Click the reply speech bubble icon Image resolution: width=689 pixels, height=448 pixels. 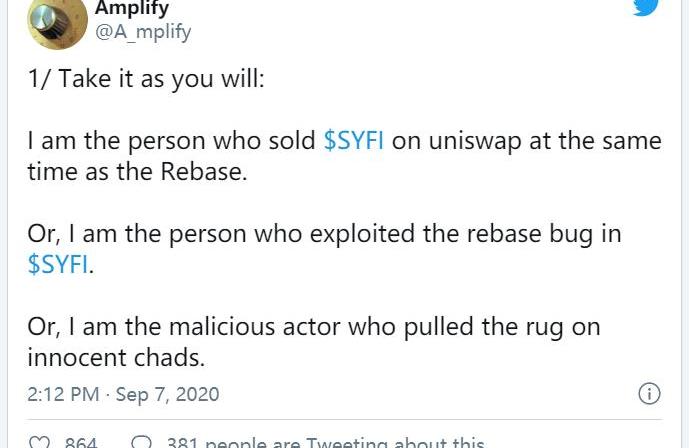click(x=142, y=443)
